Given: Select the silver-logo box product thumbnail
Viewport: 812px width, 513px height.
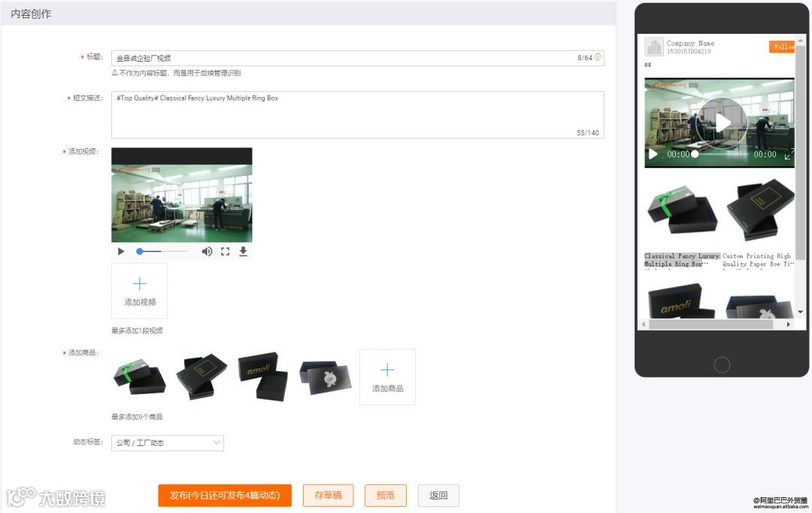Looking at the screenshot, I should [326, 378].
